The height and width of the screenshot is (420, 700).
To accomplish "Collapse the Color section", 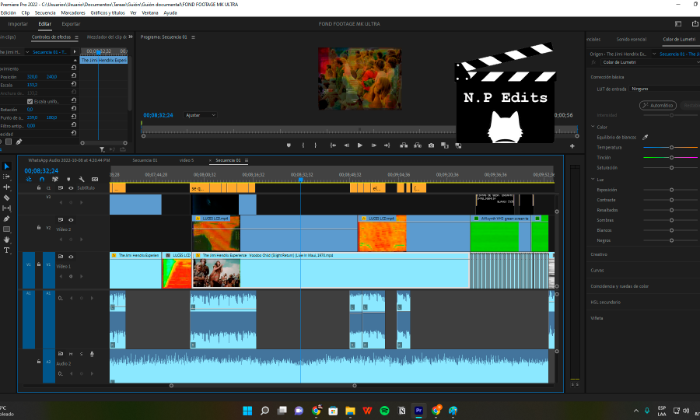I will [593, 127].
